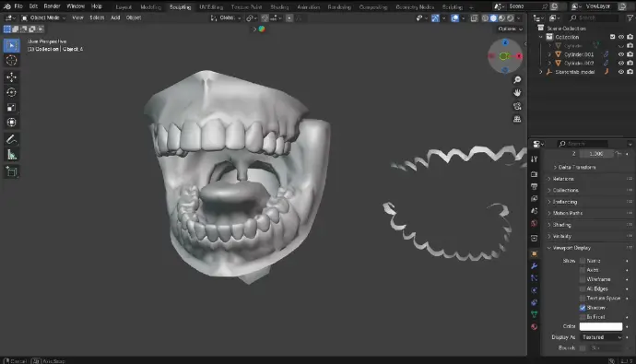Click the outliner Search field
The height and width of the screenshot is (364, 636).
(594, 18)
